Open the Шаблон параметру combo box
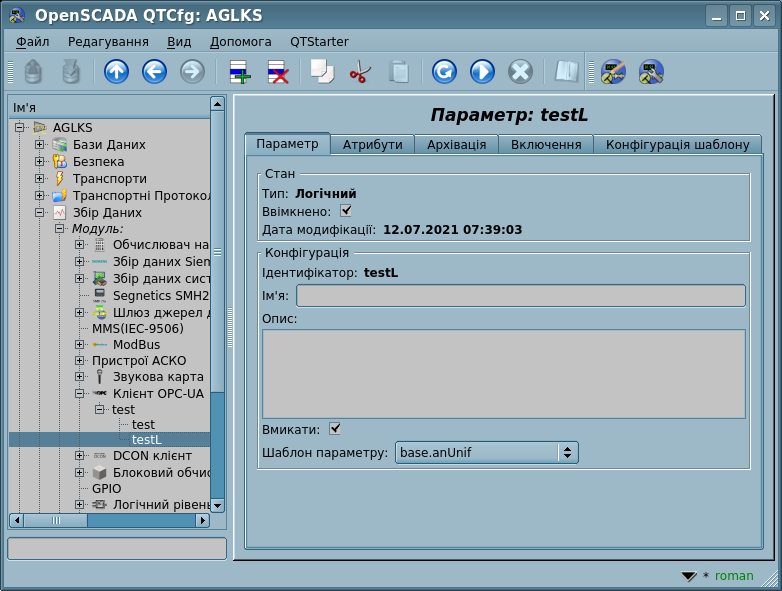 tap(486, 453)
